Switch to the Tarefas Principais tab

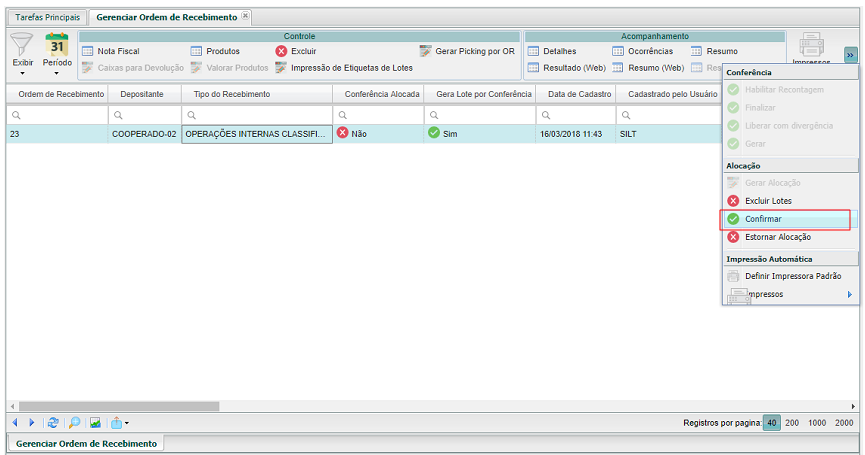pyautogui.click(x=47, y=17)
